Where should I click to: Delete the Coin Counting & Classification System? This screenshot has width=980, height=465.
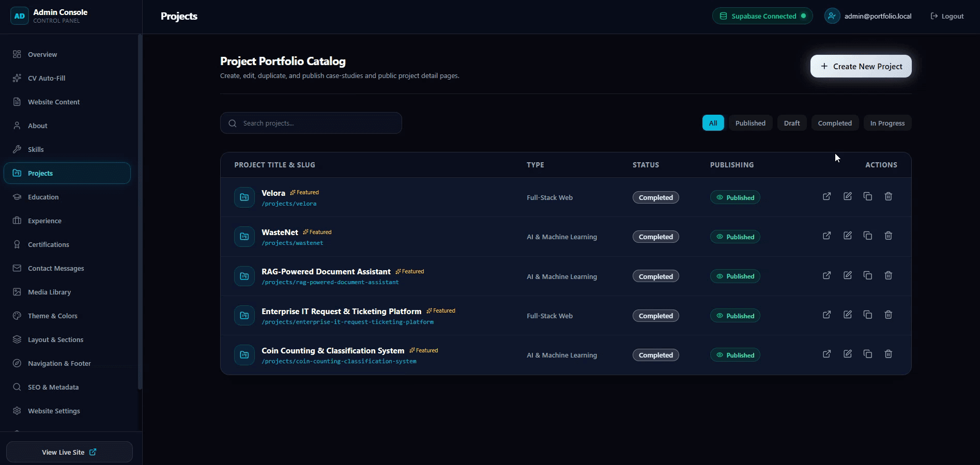[x=889, y=354]
